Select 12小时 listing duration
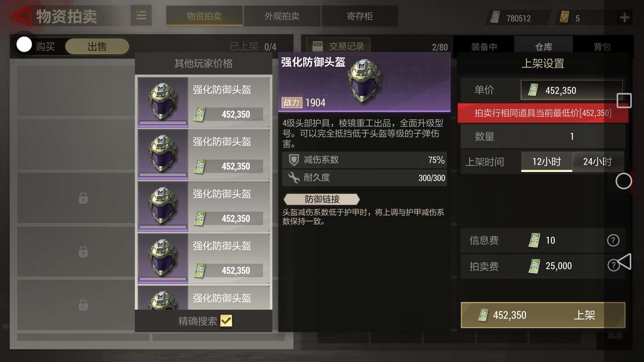Image resolution: width=644 pixels, height=362 pixels. pyautogui.click(x=546, y=162)
